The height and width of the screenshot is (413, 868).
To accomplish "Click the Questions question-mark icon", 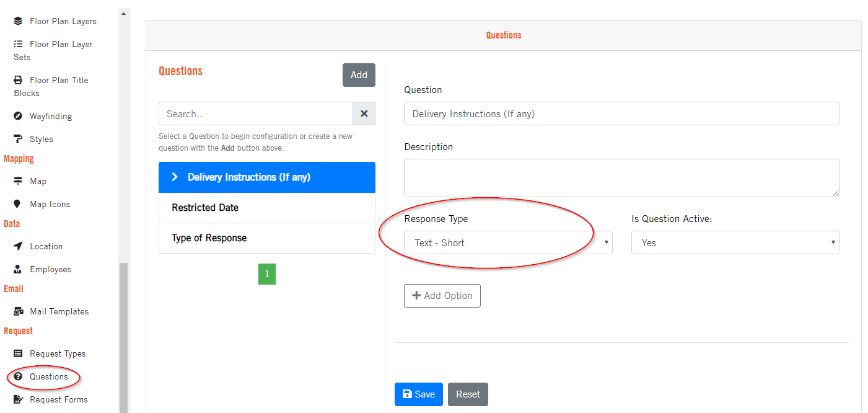I will [x=18, y=376].
